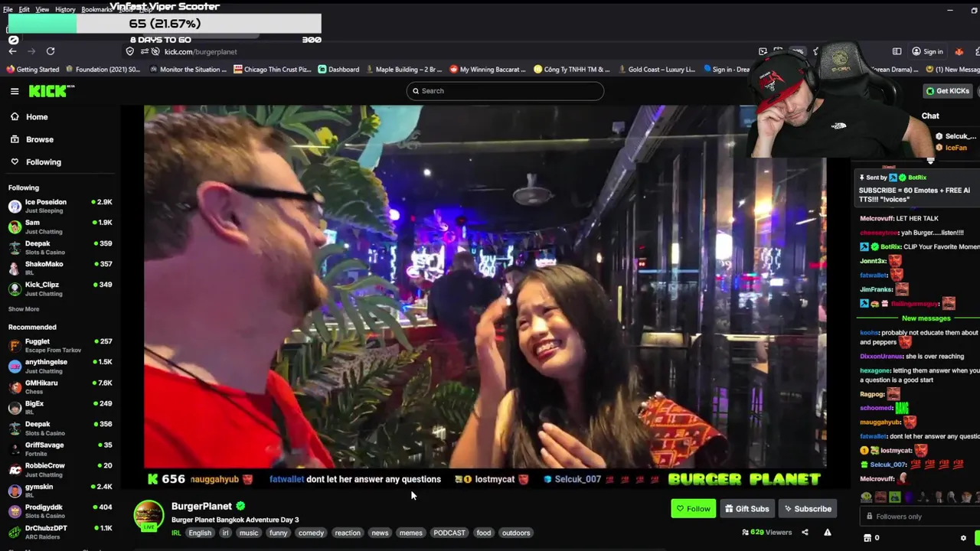This screenshot has height=551, width=980.
Task: Click the shield tracking protection icon
Action: coord(130,51)
